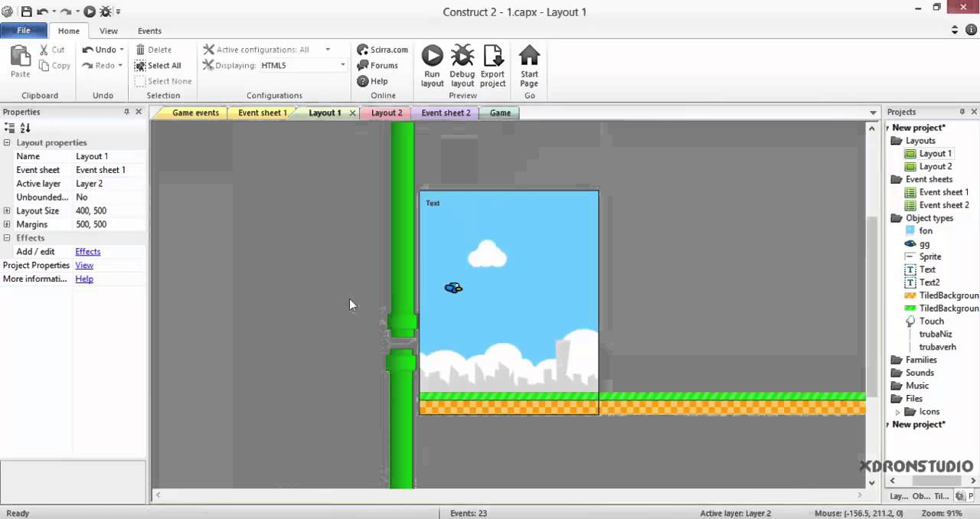Viewport: 980px width, 519px height.
Task: Switch to the Events ribbon tab
Action: point(149,31)
